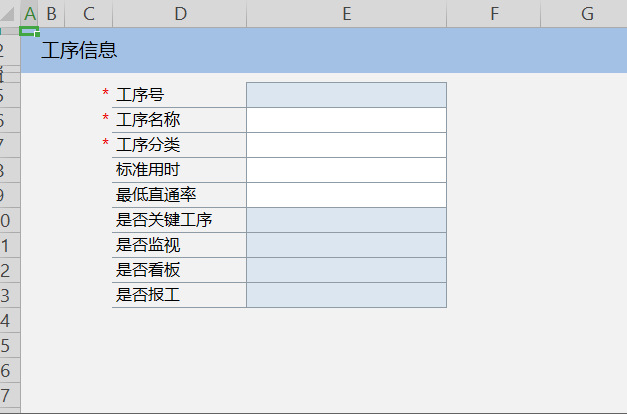Select the 标准用时 label cell
This screenshot has height=414, width=627.
click(148, 170)
